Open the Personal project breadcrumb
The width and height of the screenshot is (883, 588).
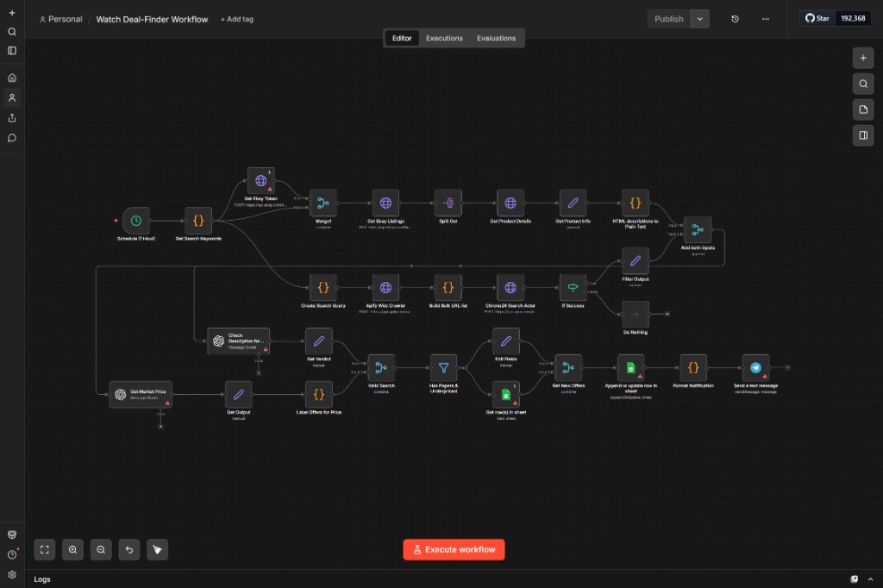[61, 19]
